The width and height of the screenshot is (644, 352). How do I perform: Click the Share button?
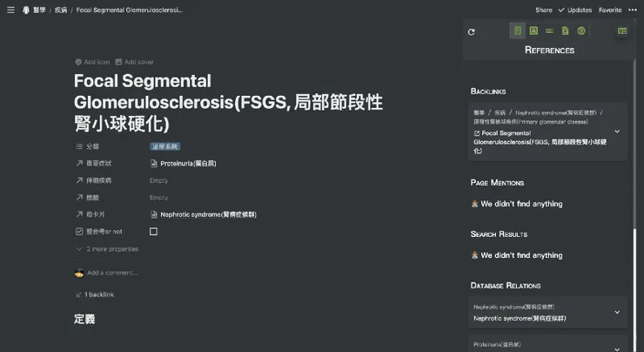click(544, 10)
